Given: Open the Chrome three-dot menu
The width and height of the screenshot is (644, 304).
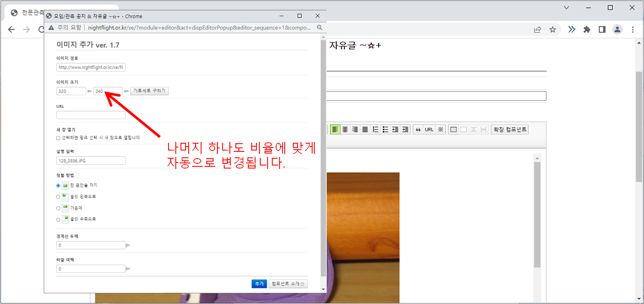Looking at the screenshot, I should (x=633, y=30).
